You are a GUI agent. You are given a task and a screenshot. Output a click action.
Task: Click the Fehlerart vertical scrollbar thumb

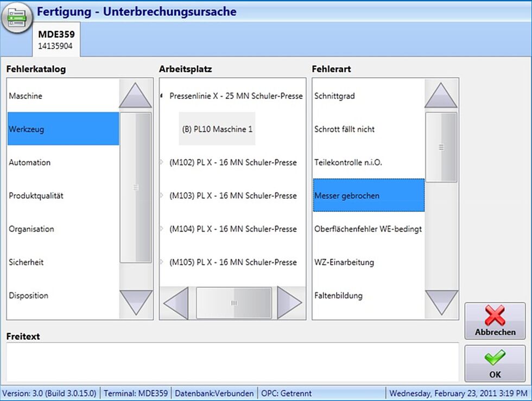click(x=441, y=147)
